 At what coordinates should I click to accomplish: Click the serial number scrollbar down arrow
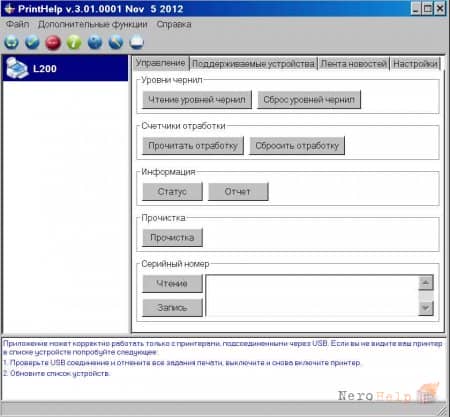[426, 308]
